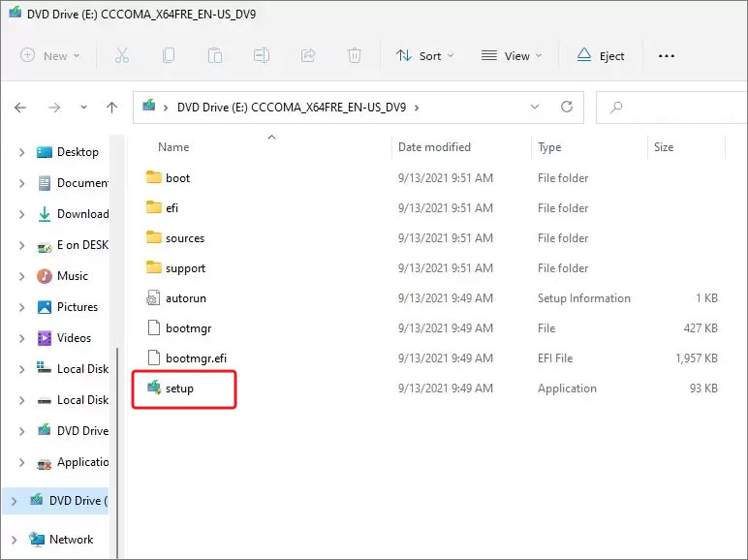This screenshot has width=748, height=560.
Task: Click the 93 KB size cell
Action: pyautogui.click(x=703, y=389)
